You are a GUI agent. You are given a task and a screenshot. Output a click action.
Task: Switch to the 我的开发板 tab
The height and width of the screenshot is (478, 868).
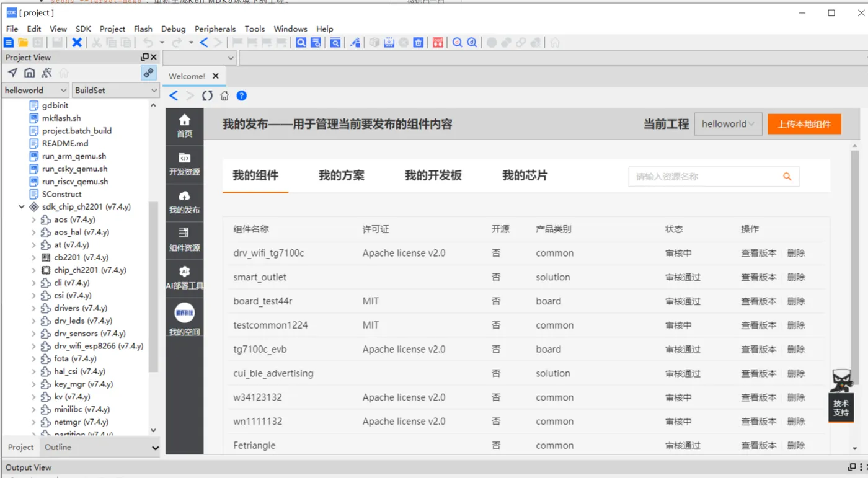coord(433,175)
